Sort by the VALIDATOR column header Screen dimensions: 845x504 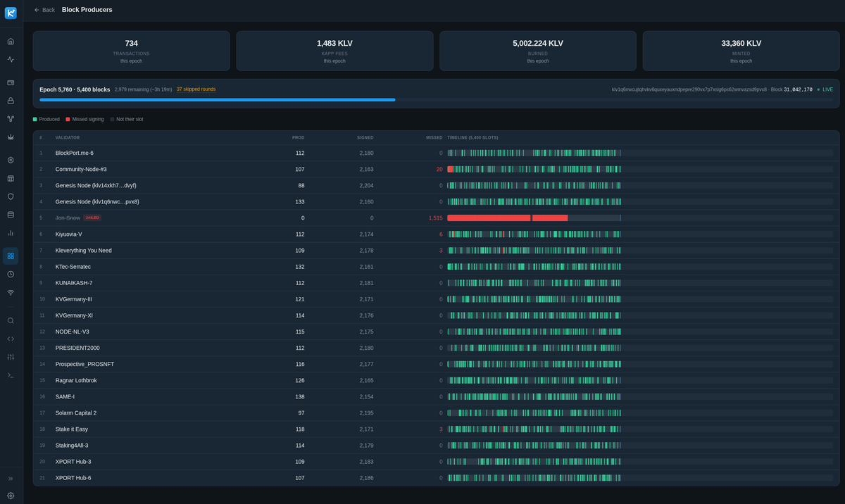(x=68, y=137)
